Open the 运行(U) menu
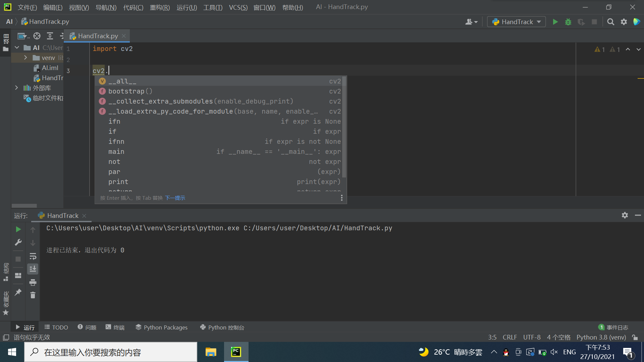Viewport: 644px width, 362px height. (186, 7)
